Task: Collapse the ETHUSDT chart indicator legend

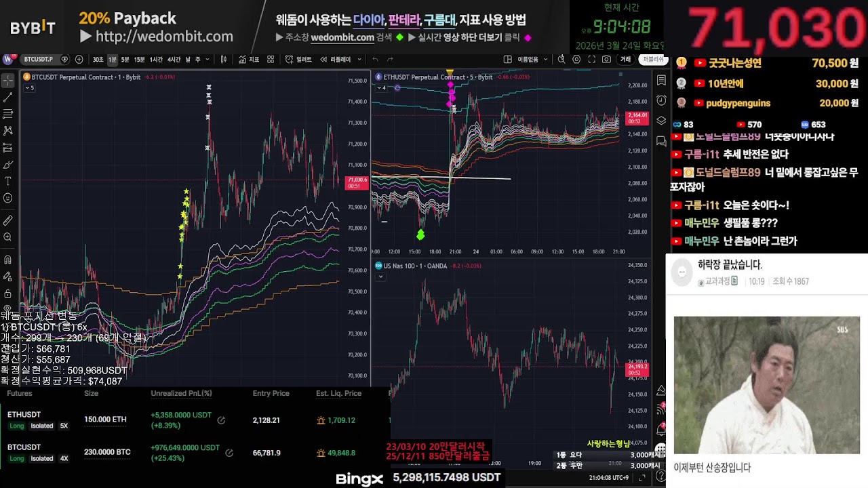Action: [380, 87]
